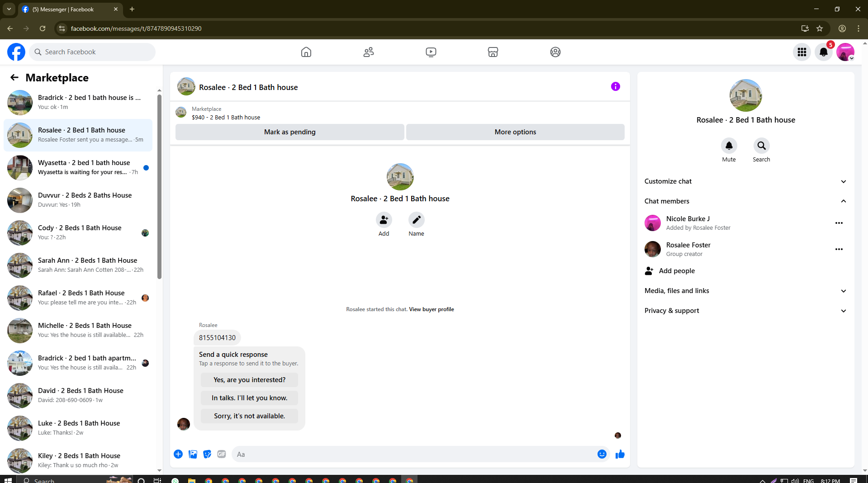
Task: Send quick response 'Yes, are you interested?'
Action: click(x=249, y=380)
